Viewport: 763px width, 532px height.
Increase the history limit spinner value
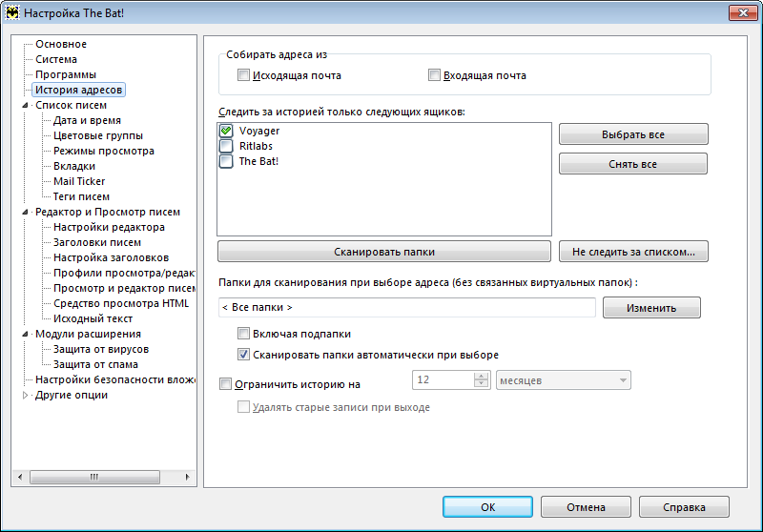tap(482, 376)
